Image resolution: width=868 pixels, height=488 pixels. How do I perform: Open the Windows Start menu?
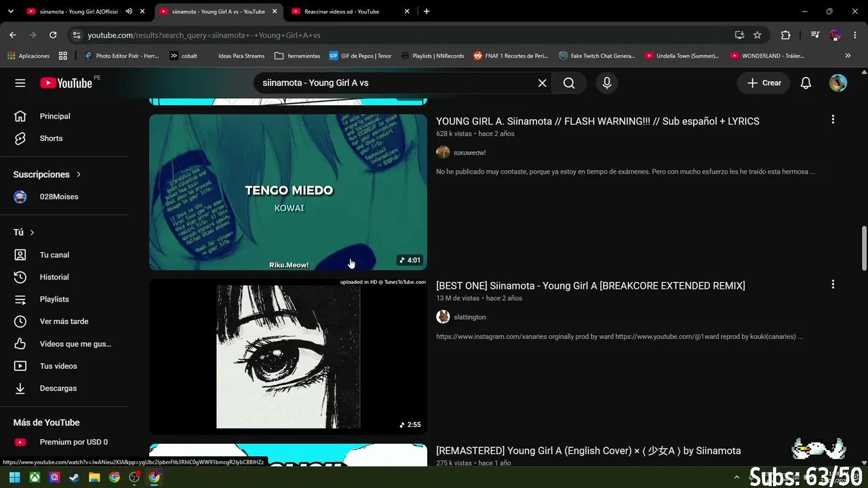14,477
